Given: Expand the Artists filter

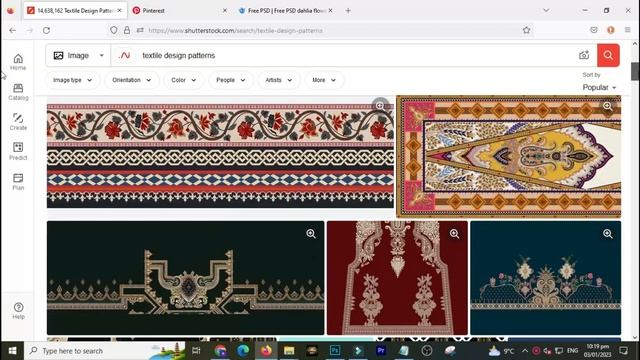Looking at the screenshot, I should click(x=279, y=80).
